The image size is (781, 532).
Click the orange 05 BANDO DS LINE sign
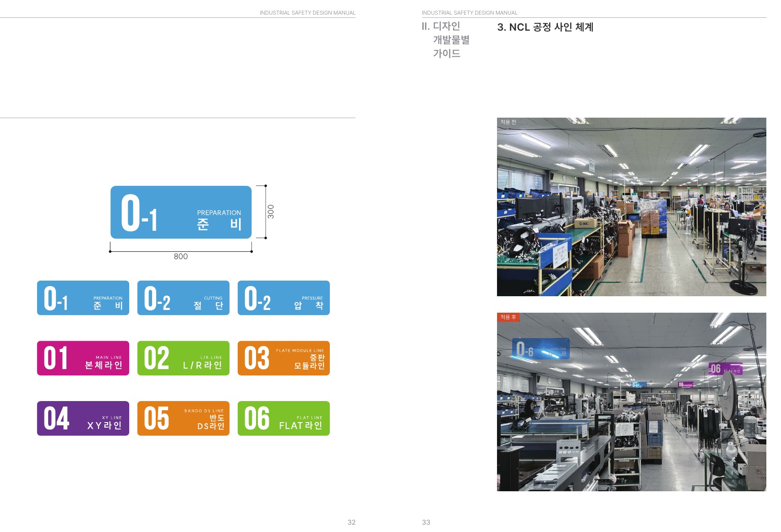tap(183, 418)
